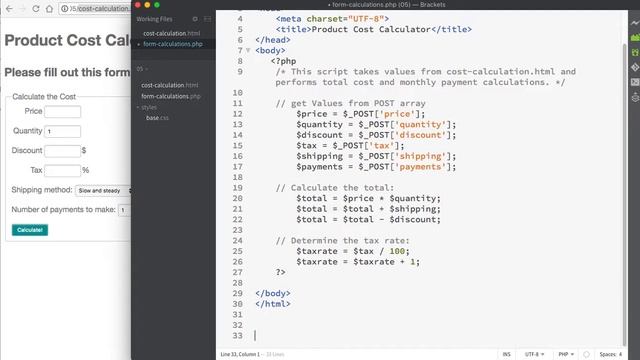640x360 pixels.
Task: Click '// get Values from POST array' comment
Action: tap(351, 103)
